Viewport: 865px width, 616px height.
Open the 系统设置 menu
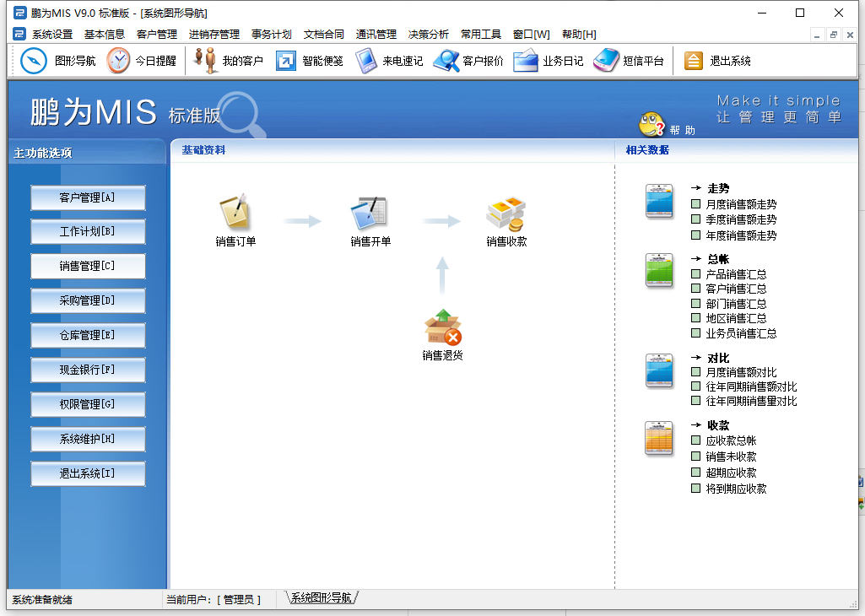tap(52, 35)
